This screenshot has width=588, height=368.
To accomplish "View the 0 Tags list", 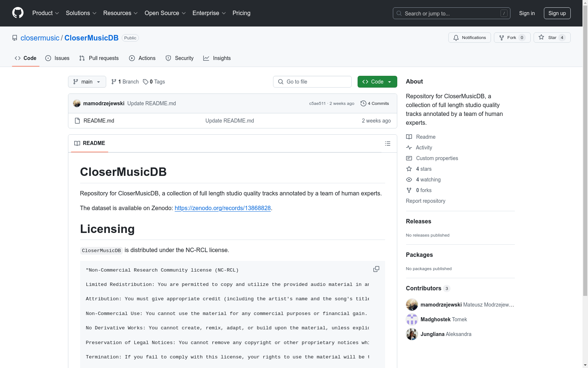I will 154,82.
